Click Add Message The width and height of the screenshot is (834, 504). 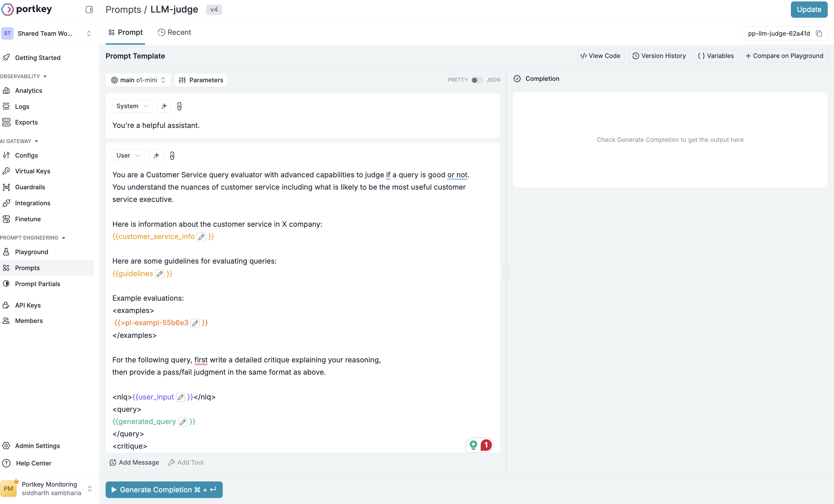[134, 462]
